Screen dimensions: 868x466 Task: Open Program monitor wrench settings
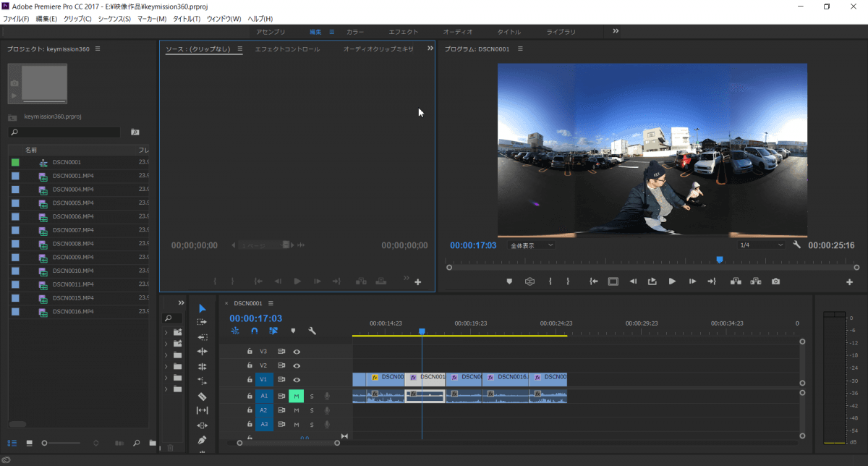click(x=797, y=245)
